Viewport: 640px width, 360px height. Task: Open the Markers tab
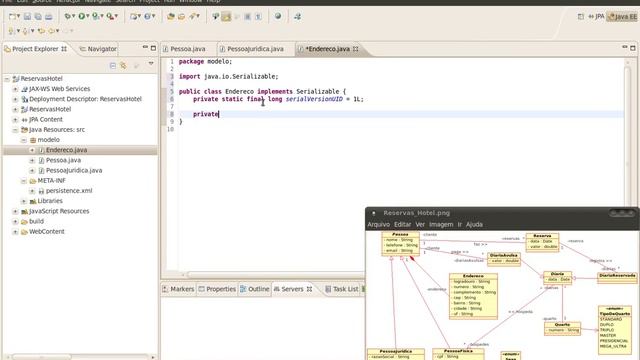[178, 289]
